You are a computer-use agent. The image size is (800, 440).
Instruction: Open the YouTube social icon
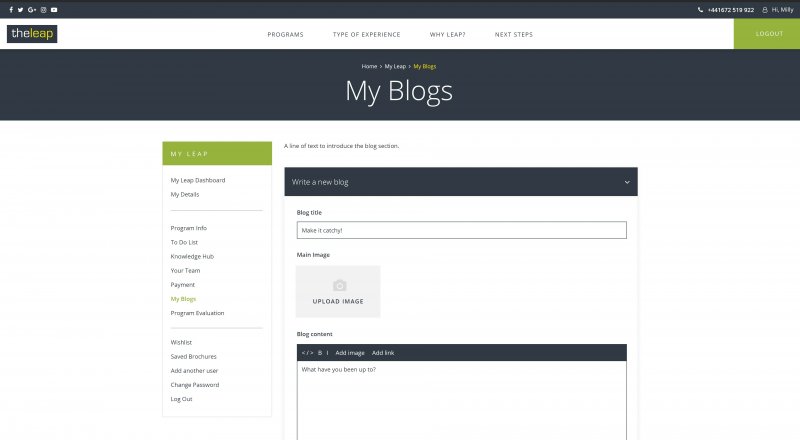pyautogui.click(x=54, y=9)
